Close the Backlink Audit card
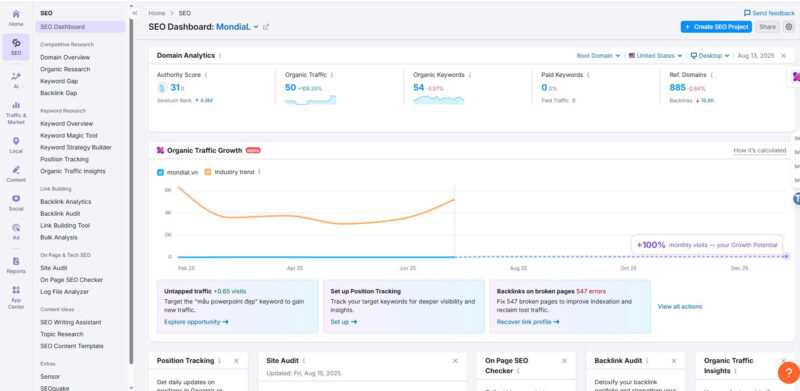 pyautogui.click(x=673, y=360)
